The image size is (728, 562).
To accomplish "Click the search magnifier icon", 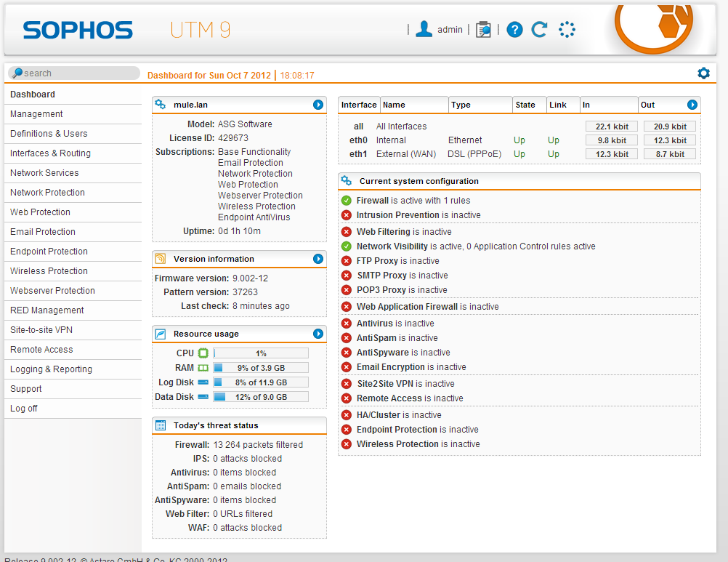I will tap(17, 73).
